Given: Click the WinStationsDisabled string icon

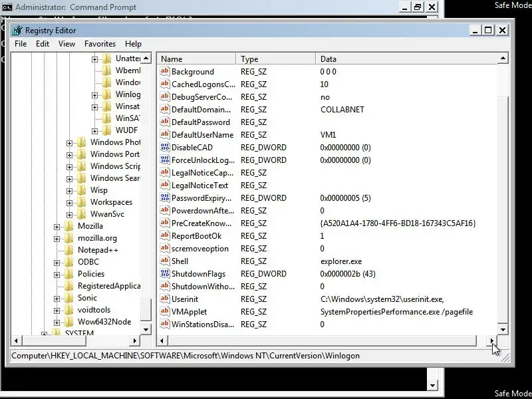Looking at the screenshot, I should pyautogui.click(x=164, y=324).
